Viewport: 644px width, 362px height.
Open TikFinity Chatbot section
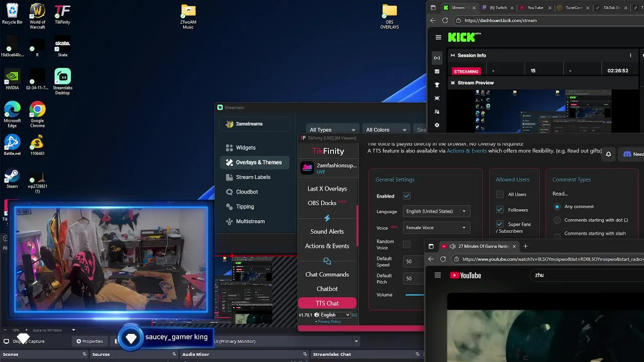[x=327, y=289]
